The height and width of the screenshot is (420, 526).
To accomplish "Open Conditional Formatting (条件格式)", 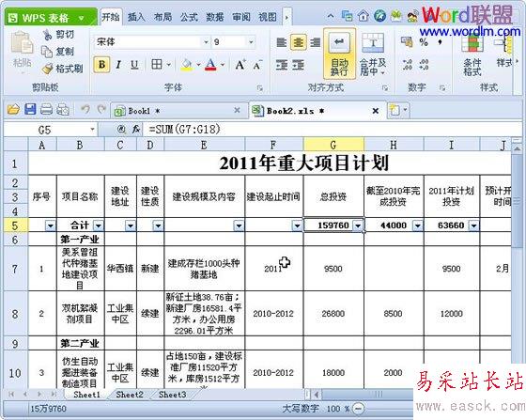I will pyautogui.click(x=472, y=54).
